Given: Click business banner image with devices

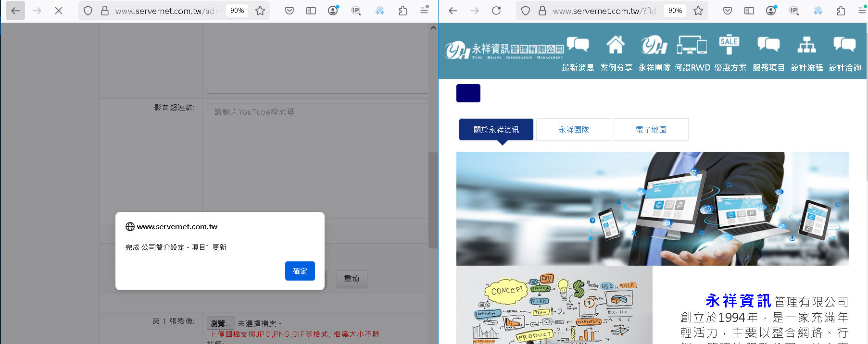Looking at the screenshot, I should point(652,209).
